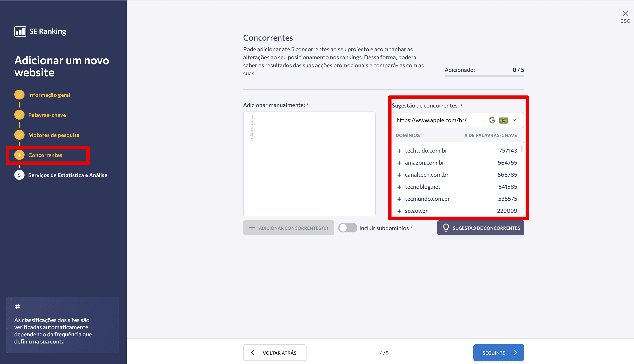This screenshot has width=634, height=364.
Task: Click the SE Ranking logo icon
Action: [x=20, y=31]
